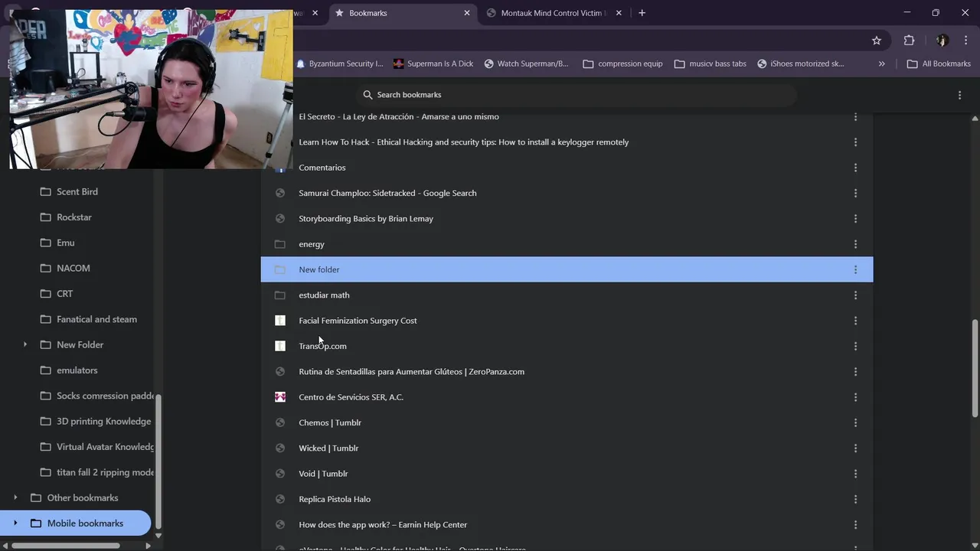Select emulators folder in sidebar
980x551 pixels.
pos(77,370)
